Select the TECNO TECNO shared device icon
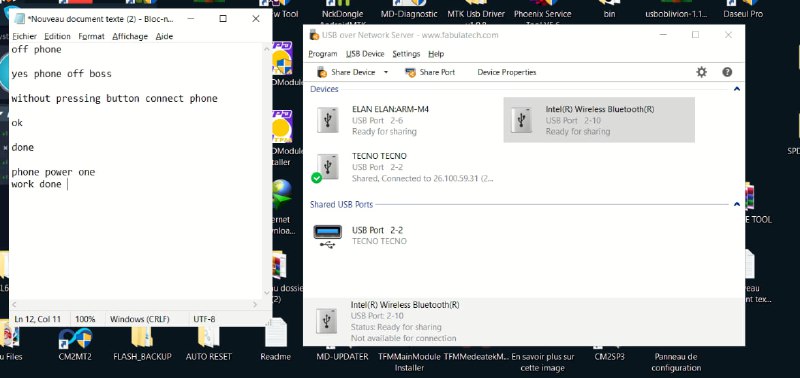The image size is (800, 378). pos(327,167)
